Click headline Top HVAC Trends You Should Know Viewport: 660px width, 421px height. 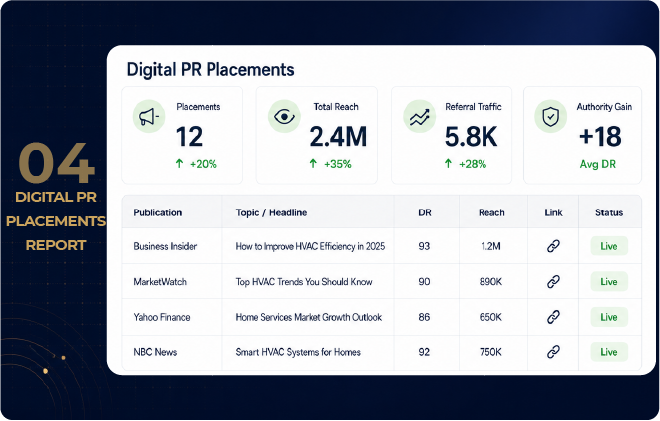[304, 282]
